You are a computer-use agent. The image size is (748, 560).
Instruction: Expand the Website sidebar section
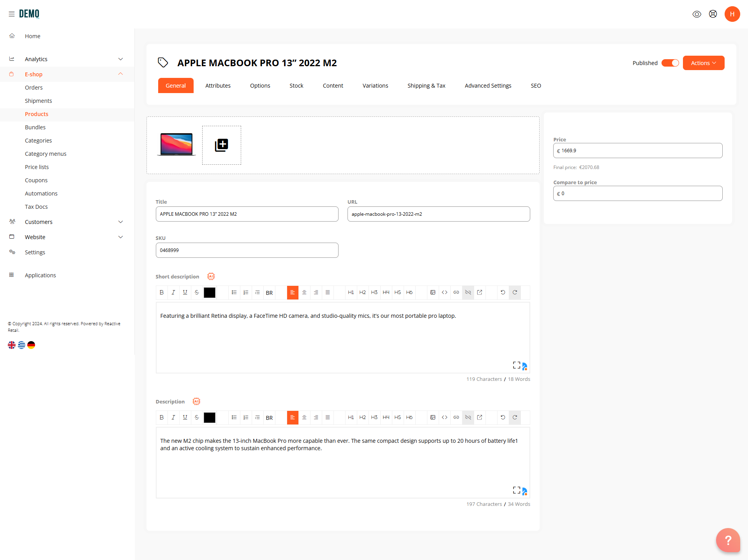67,237
